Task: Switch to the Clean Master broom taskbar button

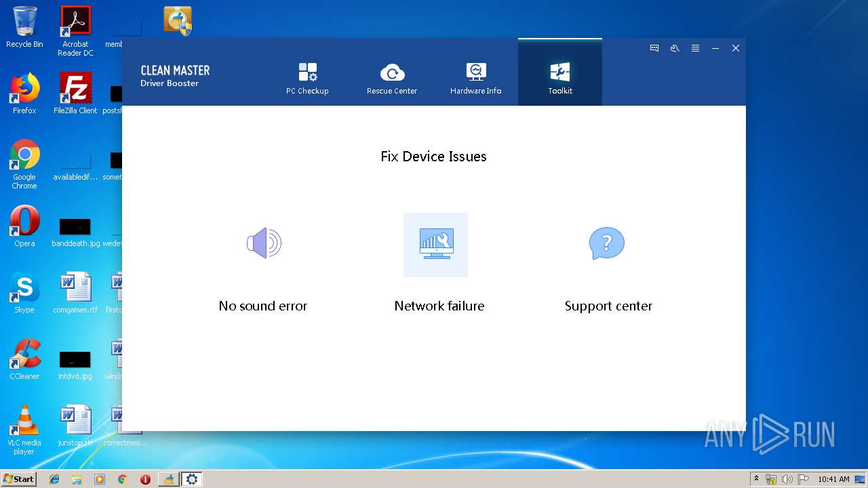Action: coord(168,479)
